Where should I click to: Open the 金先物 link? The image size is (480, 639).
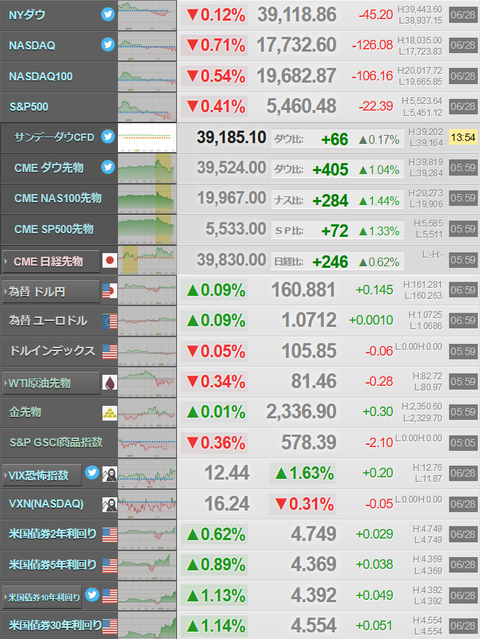25,412
